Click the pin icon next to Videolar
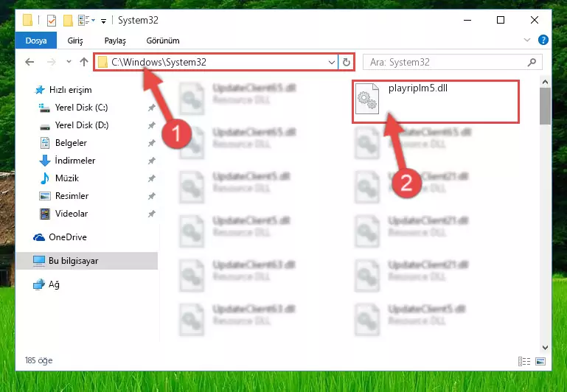 [x=151, y=214]
